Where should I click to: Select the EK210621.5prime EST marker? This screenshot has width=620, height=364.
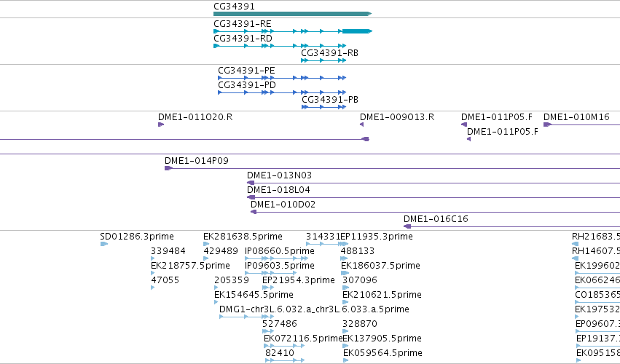click(345, 302)
